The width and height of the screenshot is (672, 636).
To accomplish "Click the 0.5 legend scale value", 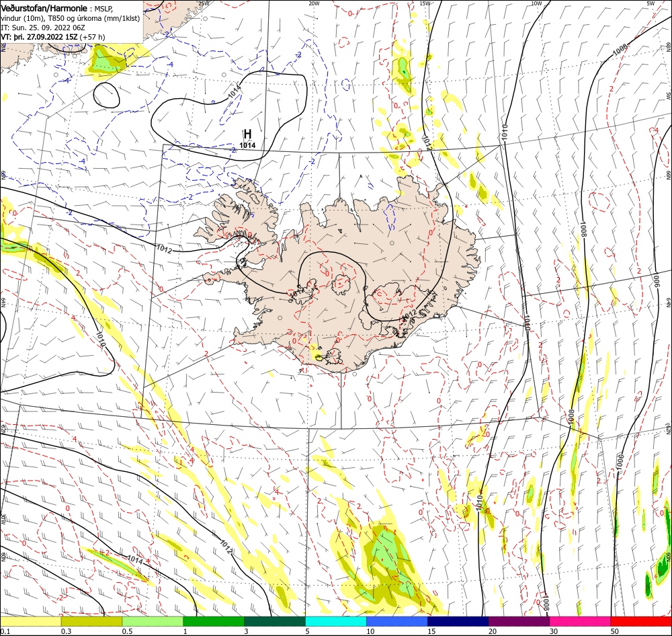I will click(x=127, y=631).
